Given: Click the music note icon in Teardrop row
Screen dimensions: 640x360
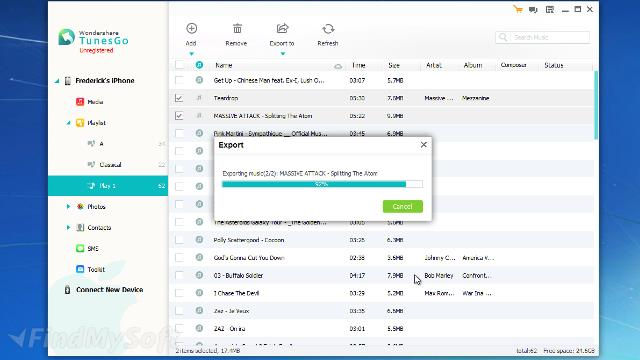Looking at the screenshot, I should (x=199, y=98).
